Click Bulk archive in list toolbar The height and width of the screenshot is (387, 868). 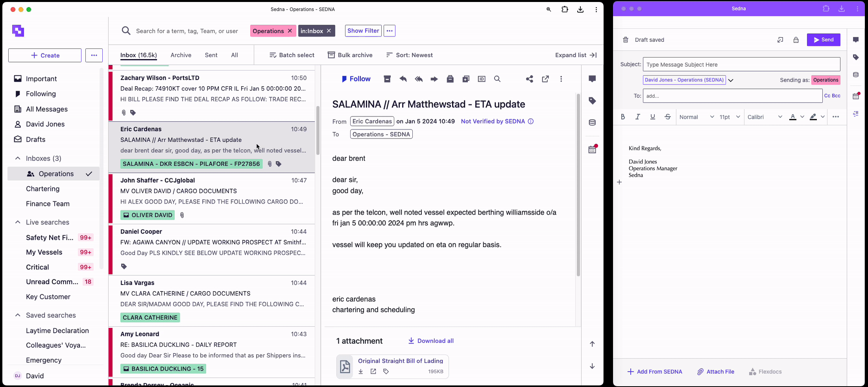[x=350, y=55]
